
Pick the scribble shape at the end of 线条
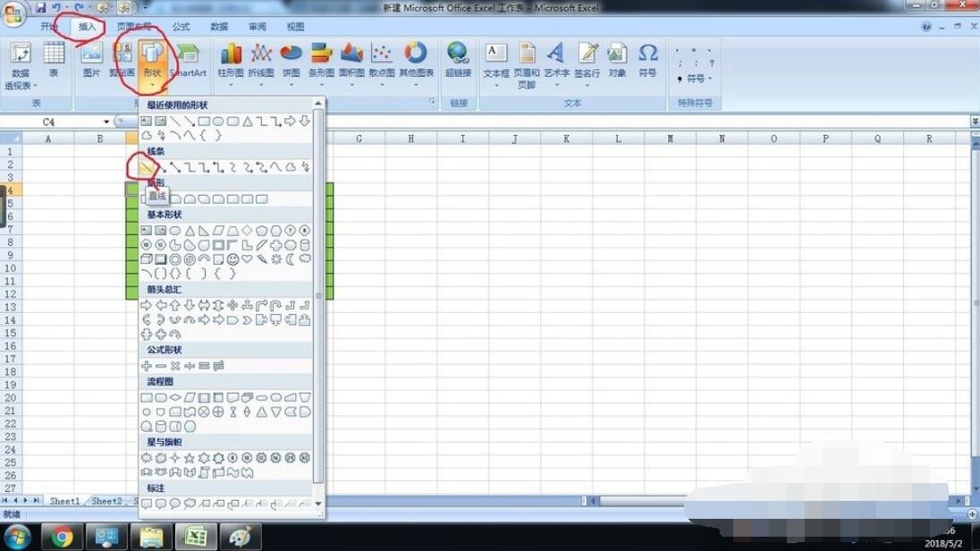pyautogui.click(x=305, y=167)
